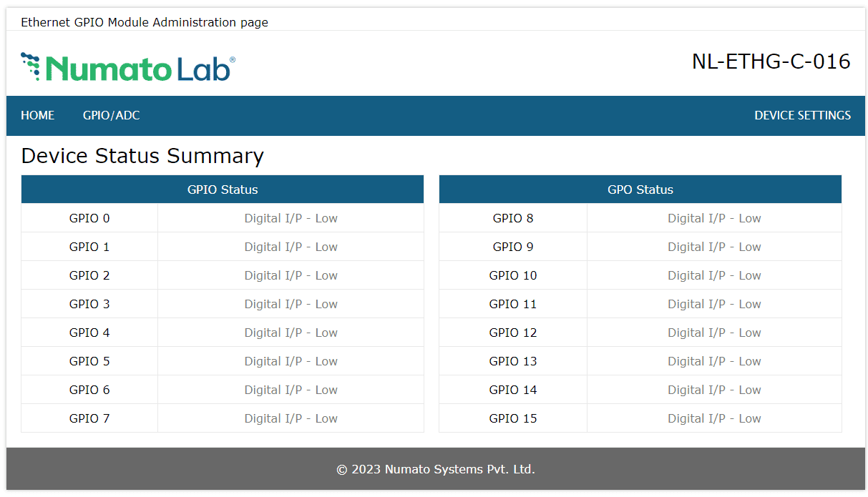Click the Device Status Summary heading
The height and width of the screenshot is (497, 868).
[142, 156]
